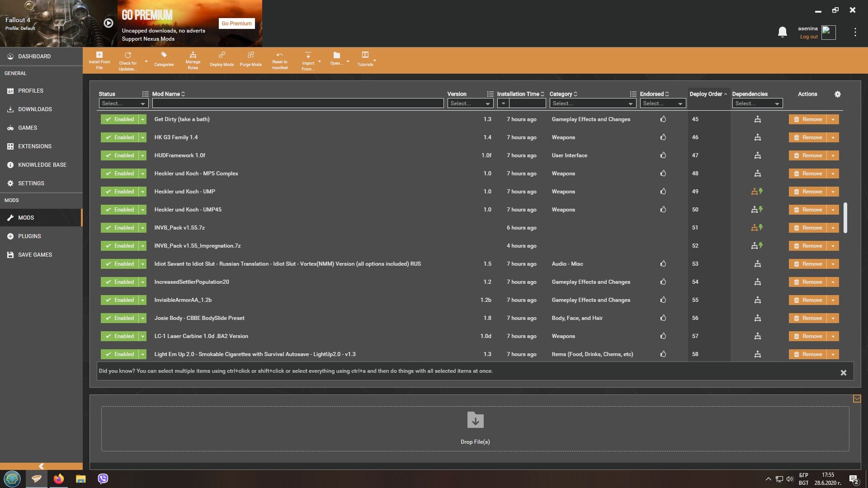Toggle Enabled for Heckler und Koch - UMP45
Viewport: 868px width, 488px height.
(x=119, y=210)
